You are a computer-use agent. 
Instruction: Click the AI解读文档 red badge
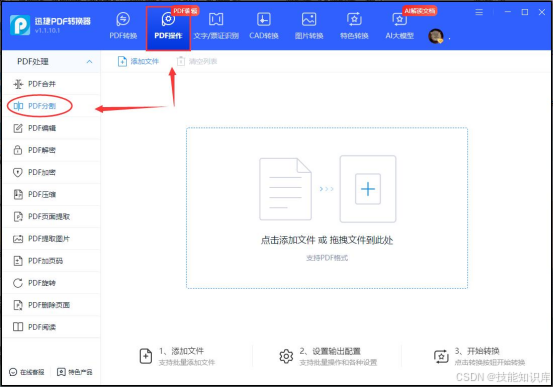419,11
